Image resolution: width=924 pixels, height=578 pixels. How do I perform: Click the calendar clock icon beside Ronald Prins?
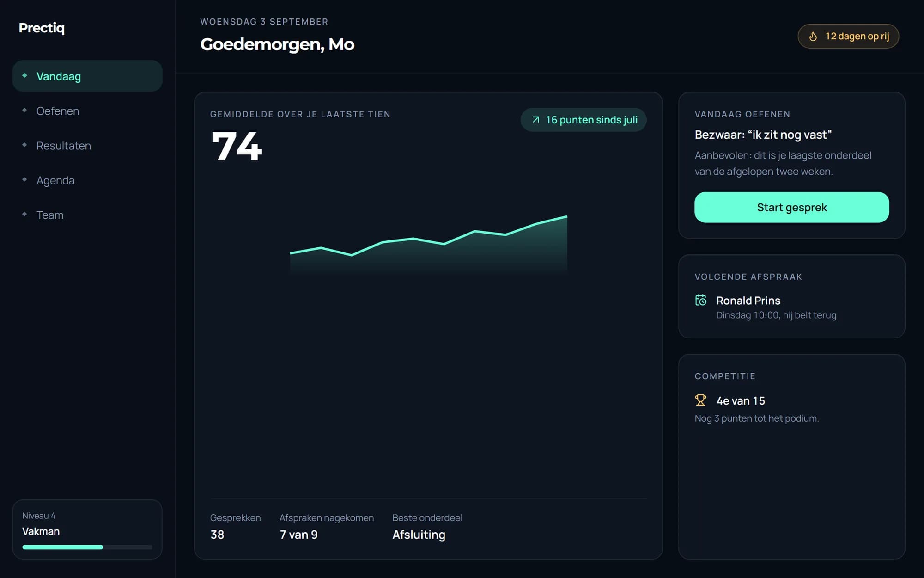(701, 300)
